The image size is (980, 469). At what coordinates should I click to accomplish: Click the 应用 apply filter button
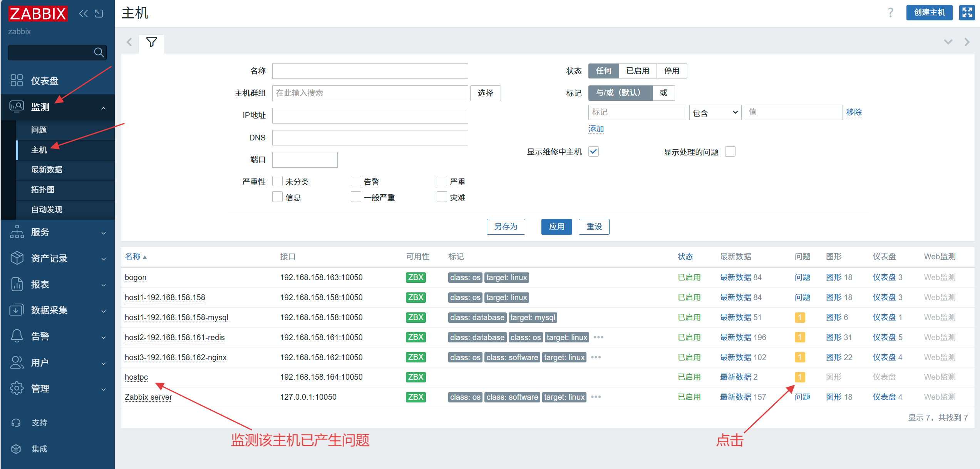point(556,227)
